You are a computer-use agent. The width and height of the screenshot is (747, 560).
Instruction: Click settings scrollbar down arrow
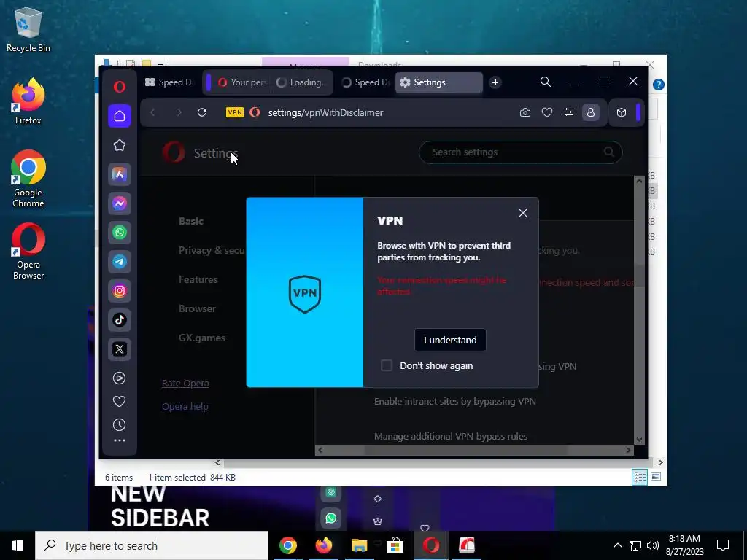tap(639, 440)
